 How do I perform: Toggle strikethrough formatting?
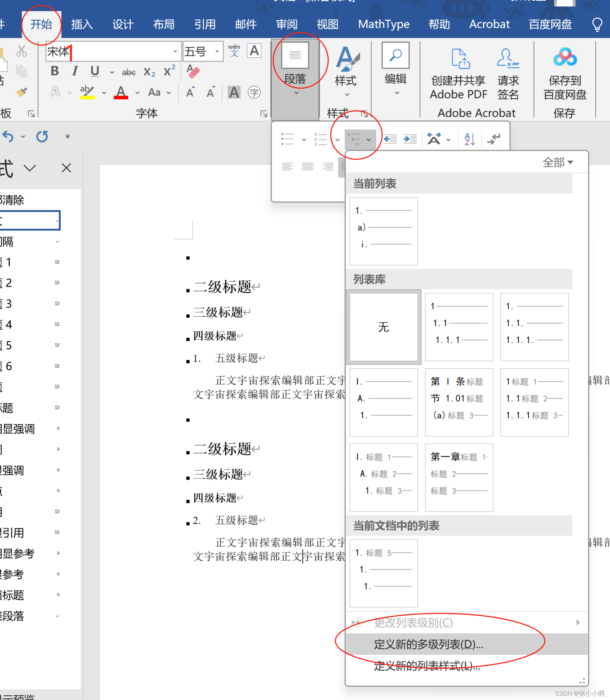click(x=129, y=72)
